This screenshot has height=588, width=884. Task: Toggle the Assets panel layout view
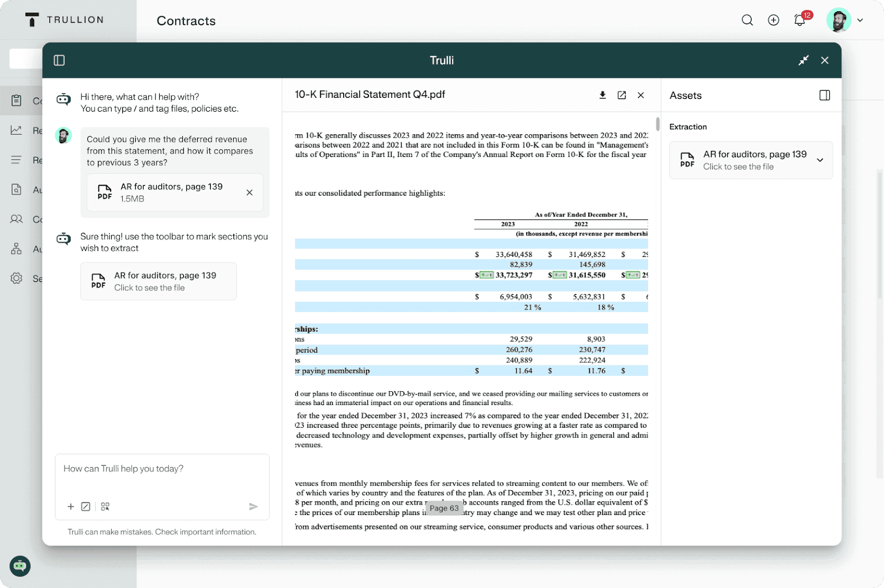[x=824, y=95]
